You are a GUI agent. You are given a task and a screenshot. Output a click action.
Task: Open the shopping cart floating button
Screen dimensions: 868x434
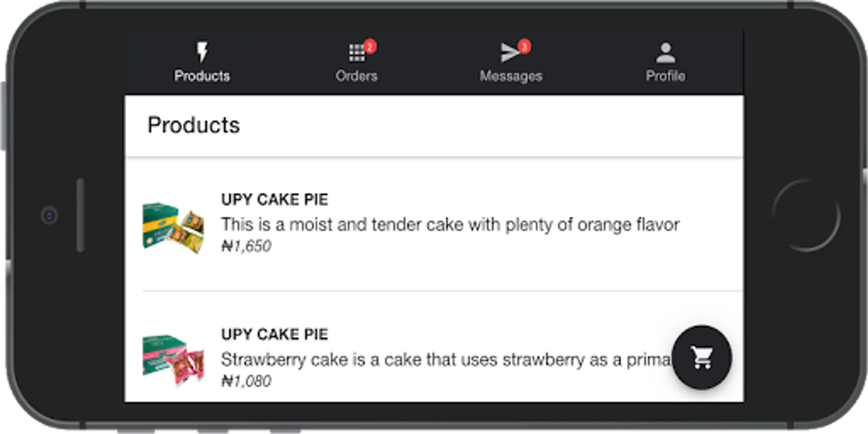[x=702, y=357]
